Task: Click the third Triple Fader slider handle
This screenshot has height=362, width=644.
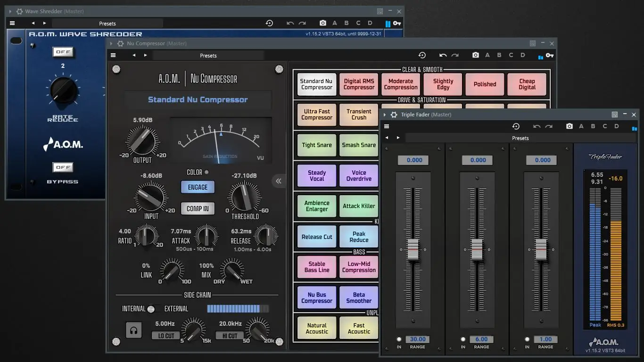Action: click(541, 249)
